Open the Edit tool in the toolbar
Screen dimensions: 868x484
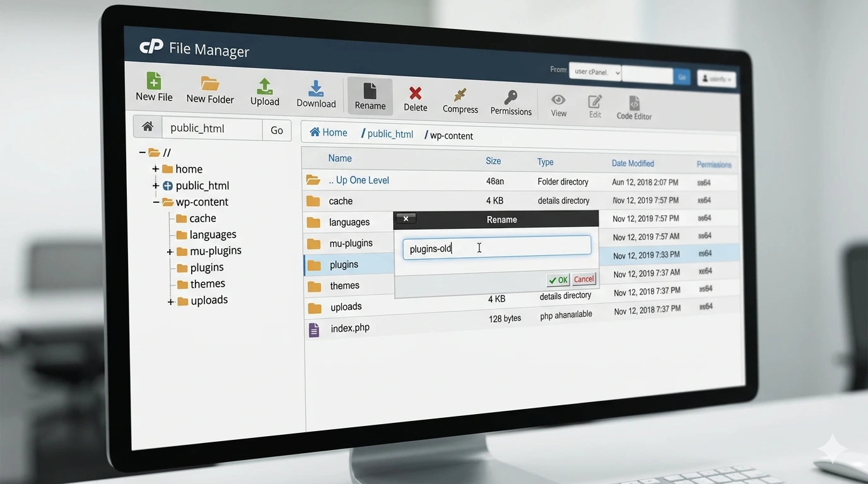tap(595, 101)
